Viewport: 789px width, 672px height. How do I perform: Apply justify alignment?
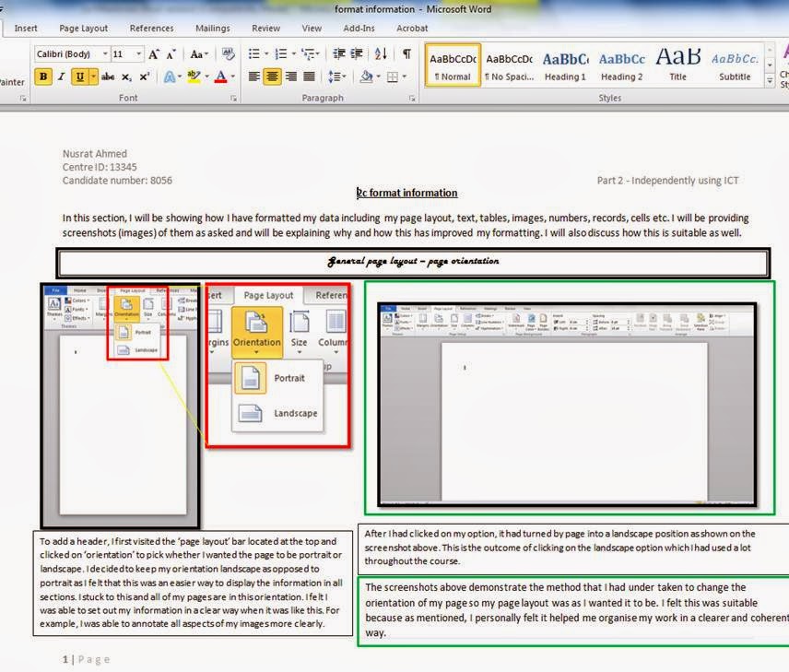click(x=309, y=77)
